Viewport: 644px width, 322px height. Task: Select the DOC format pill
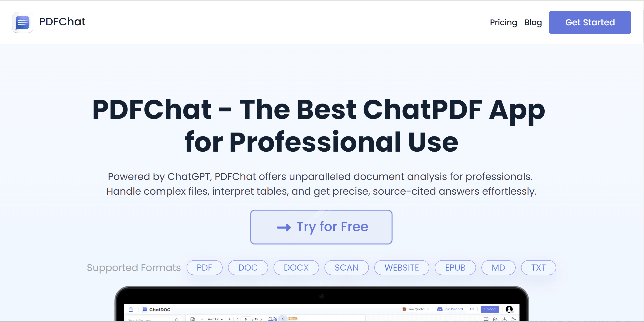248,267
